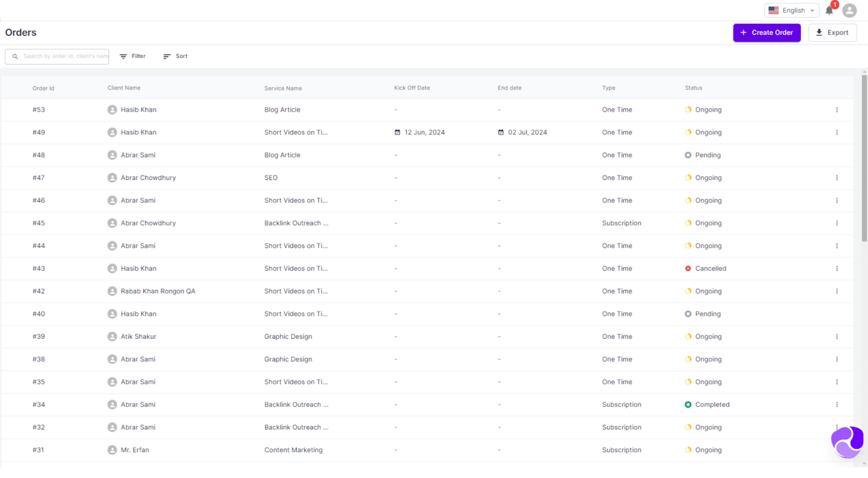
Task: Click the vertical scrollbar on the right
Action: pyautogui.click(x=864, y=158)
